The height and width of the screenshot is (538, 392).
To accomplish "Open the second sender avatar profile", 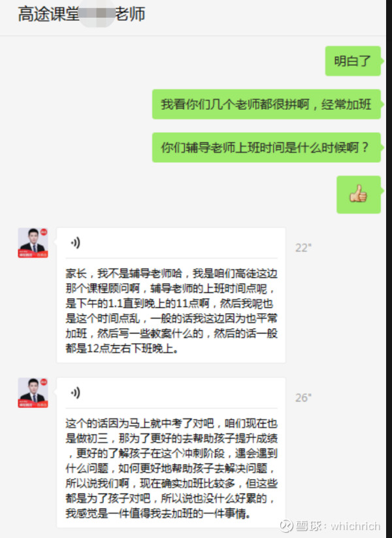I will tap(33, 392).
